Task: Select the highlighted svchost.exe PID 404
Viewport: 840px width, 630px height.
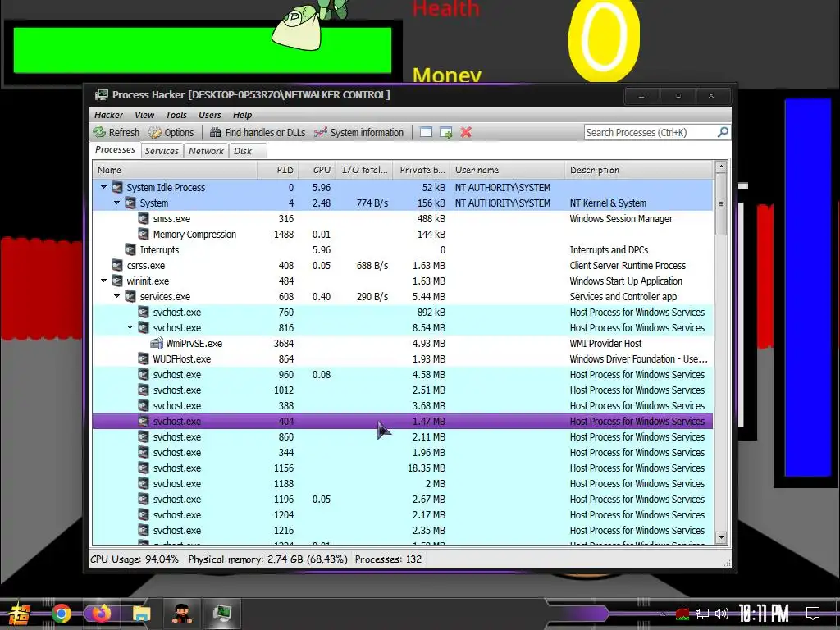Action: pos(402,421)
